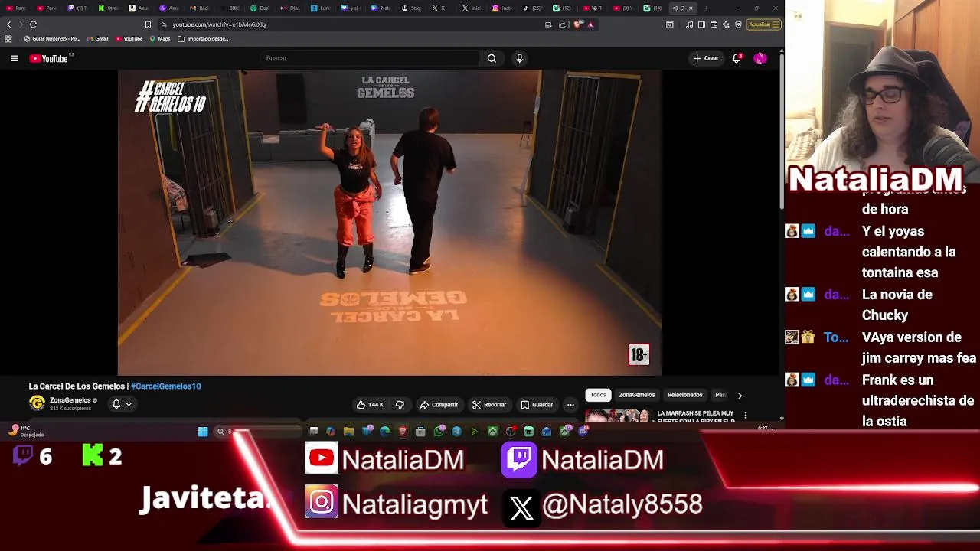Open the account avatar menu
Image resolution: width=980 pixels, height=551 pixels.
pos(759,58)
